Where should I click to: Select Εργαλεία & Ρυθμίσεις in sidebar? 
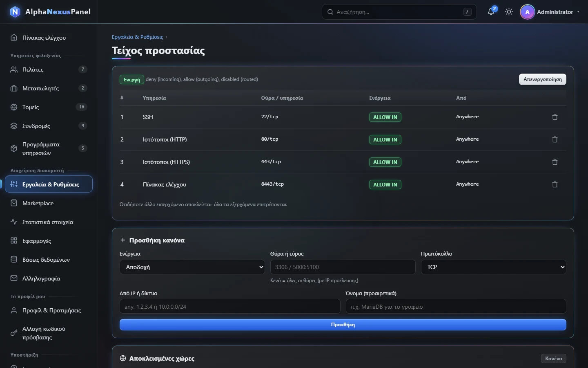49,184
